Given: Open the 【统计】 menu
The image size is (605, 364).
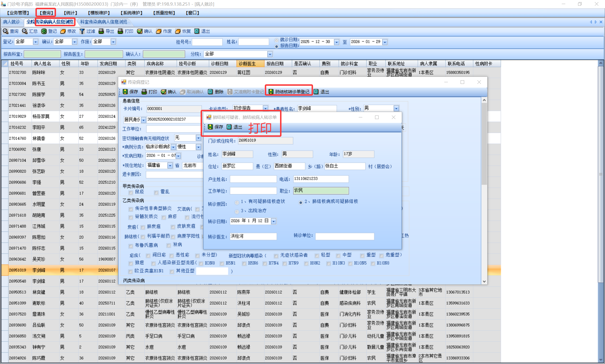Looking at the screenshot, I should [70, 13].
